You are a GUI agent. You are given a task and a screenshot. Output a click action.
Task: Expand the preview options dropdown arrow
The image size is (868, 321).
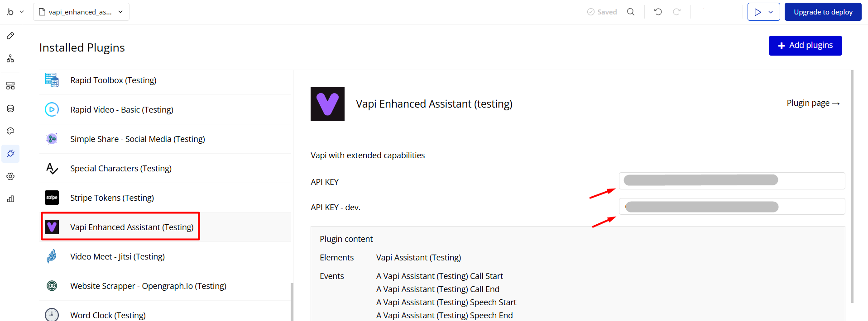click(771, 12)
